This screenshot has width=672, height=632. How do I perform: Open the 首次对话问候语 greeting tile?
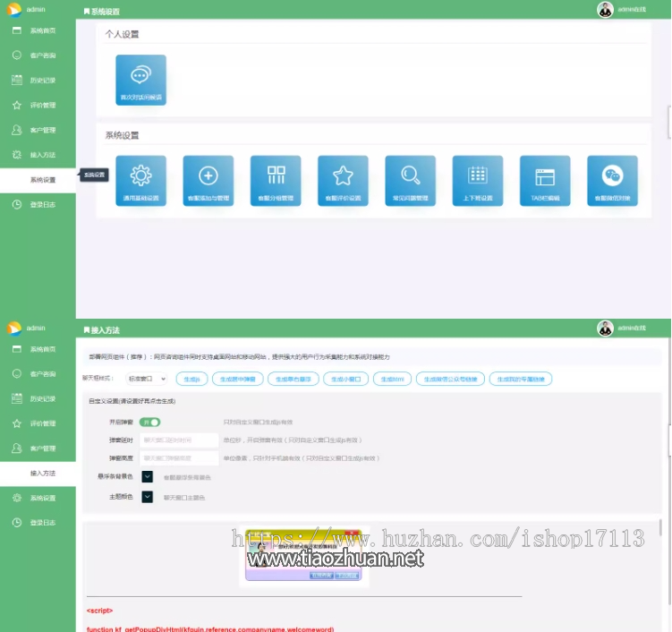tap(140, 80)
